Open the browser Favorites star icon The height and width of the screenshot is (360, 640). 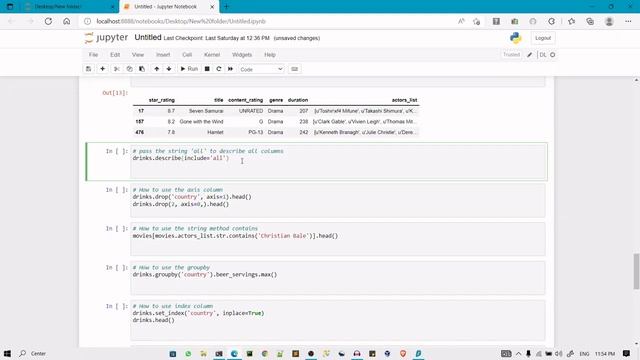click(x=571, y=21)
